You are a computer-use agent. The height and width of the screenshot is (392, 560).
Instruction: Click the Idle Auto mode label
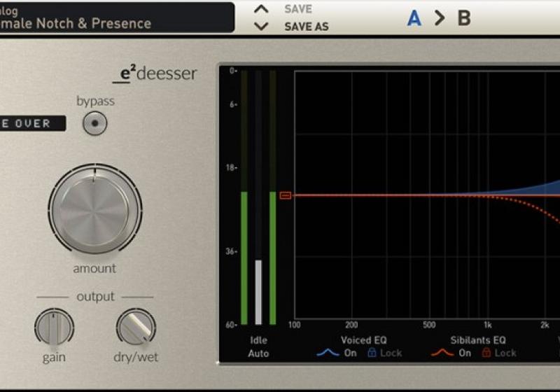tap(258, 346)
